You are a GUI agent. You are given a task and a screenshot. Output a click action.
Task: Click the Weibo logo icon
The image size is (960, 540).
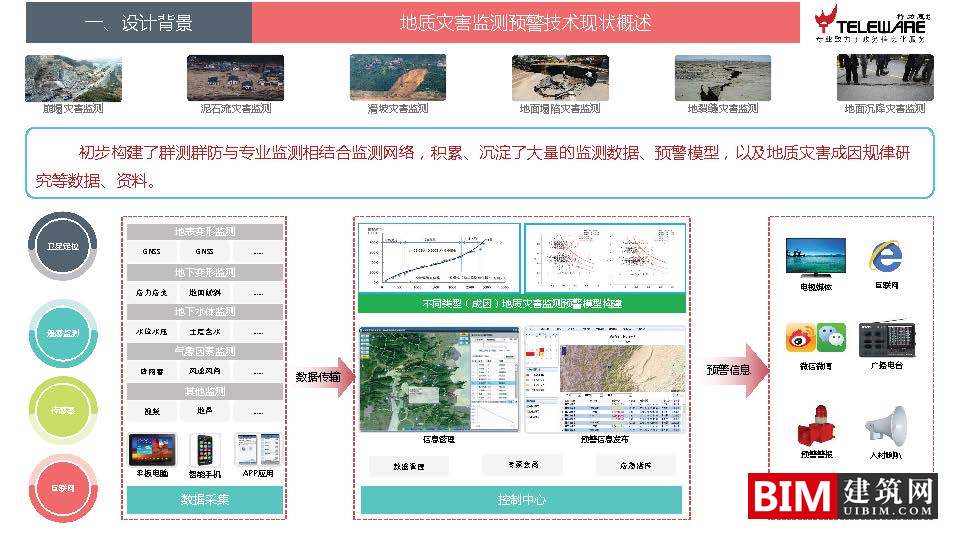801,337
